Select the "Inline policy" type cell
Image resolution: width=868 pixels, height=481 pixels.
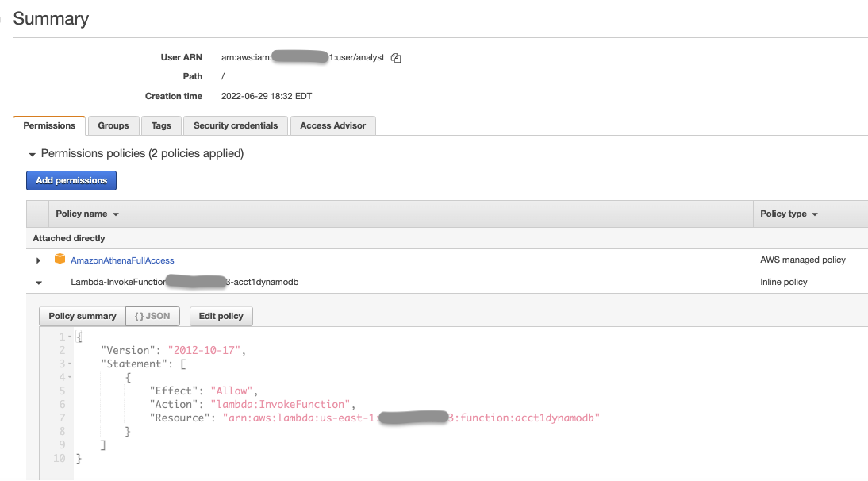click(783, 282)
